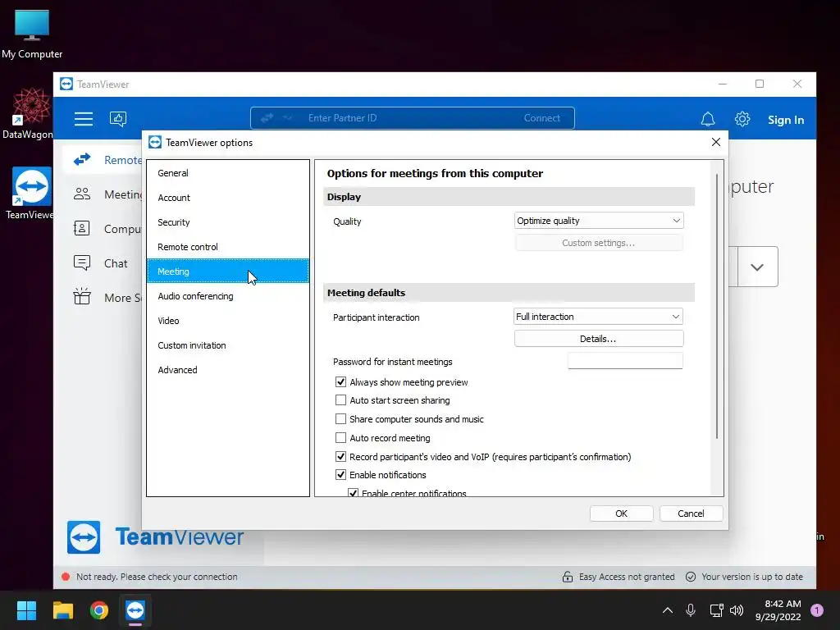Click Cancel in TeamViewer options
This screenshot has height=630, width=840.
tap(691, 514)
